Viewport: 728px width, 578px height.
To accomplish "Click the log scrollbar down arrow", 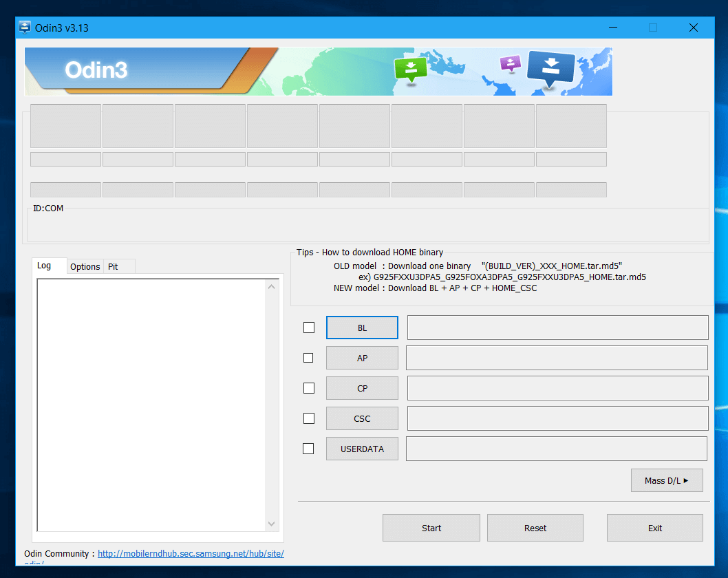I will (x=272, y=524).
